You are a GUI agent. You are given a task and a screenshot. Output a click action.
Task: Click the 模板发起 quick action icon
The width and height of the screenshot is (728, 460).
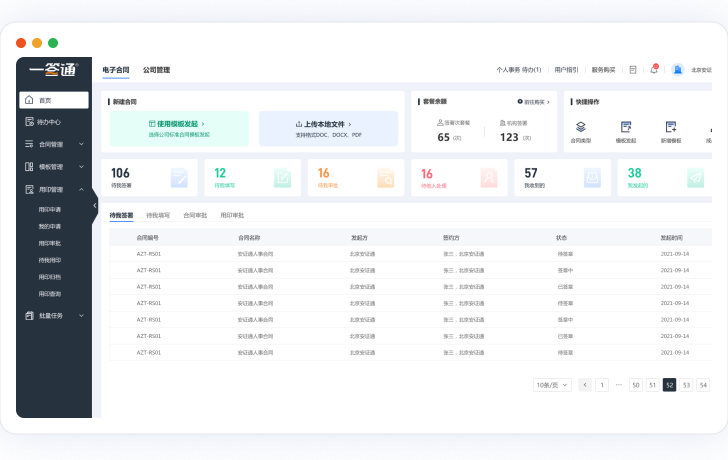coord(626,127)
